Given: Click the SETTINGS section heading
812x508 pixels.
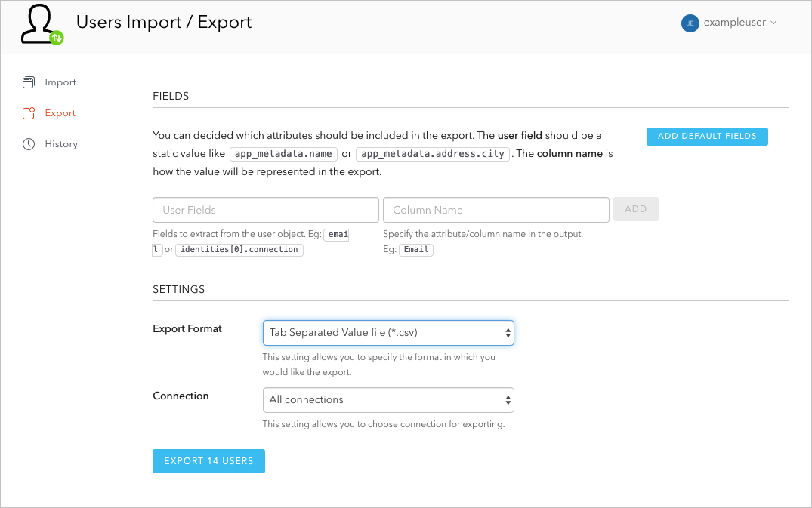Looking at the screenshot, I should pos(179,289).
